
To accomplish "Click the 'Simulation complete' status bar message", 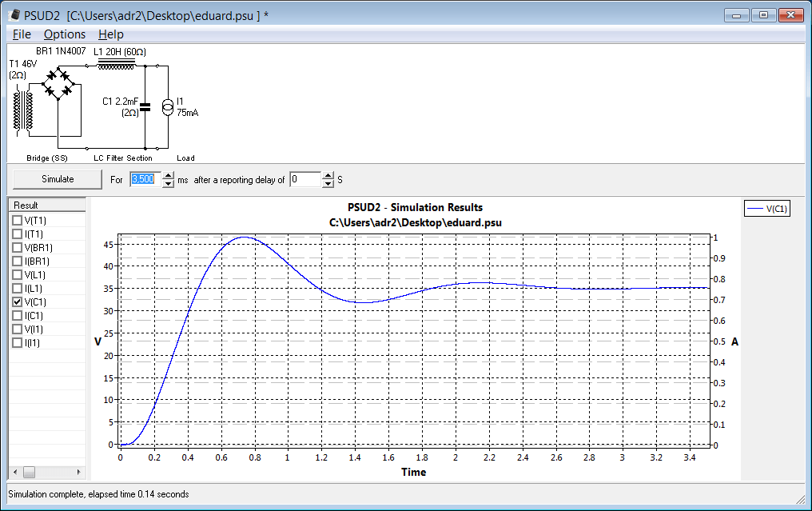I will 98,494.
